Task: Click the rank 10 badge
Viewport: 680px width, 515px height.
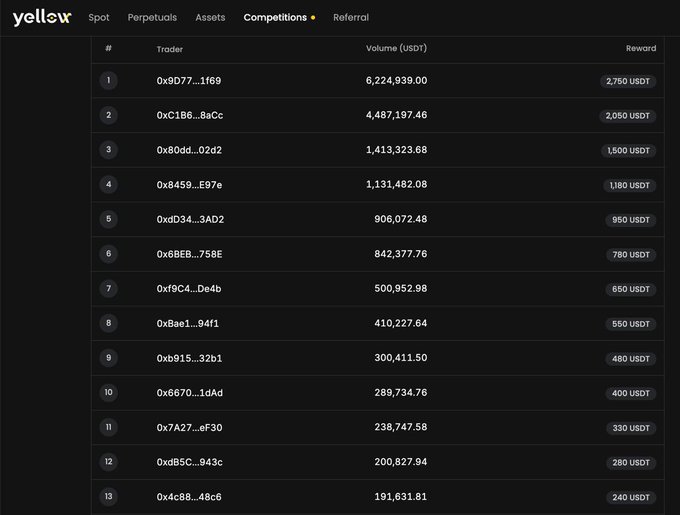Action: tap(108, 393)
